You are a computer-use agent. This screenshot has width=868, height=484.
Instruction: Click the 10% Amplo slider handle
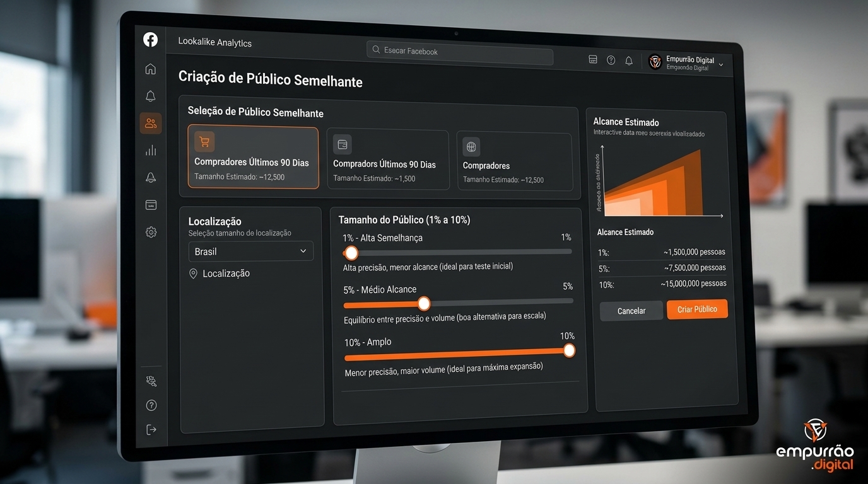pyautogui.click(x=569, y=350)
